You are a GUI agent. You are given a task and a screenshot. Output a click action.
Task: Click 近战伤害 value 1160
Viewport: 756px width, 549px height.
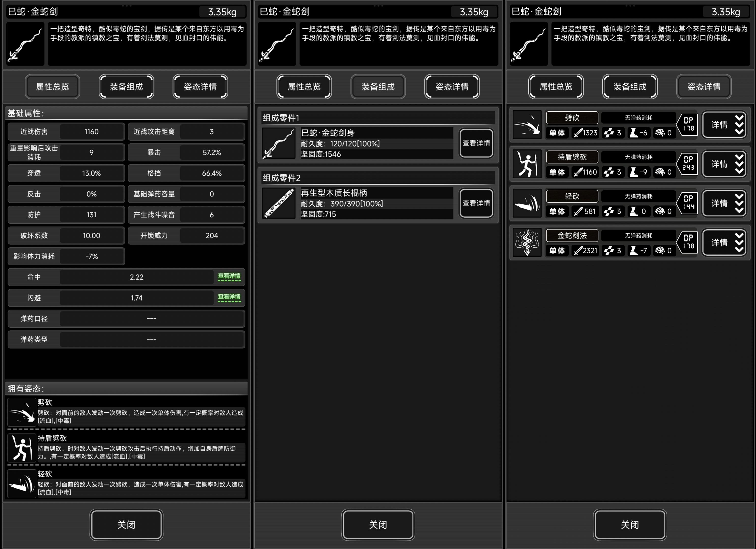click(92, 132)
